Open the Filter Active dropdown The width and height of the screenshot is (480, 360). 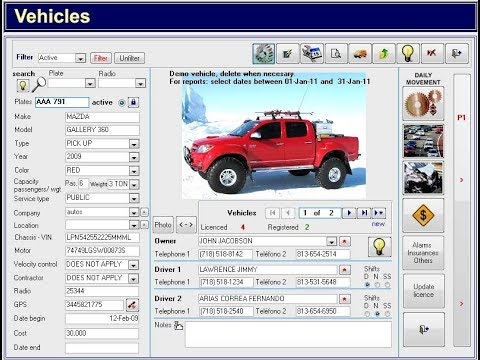click(80, 58)
